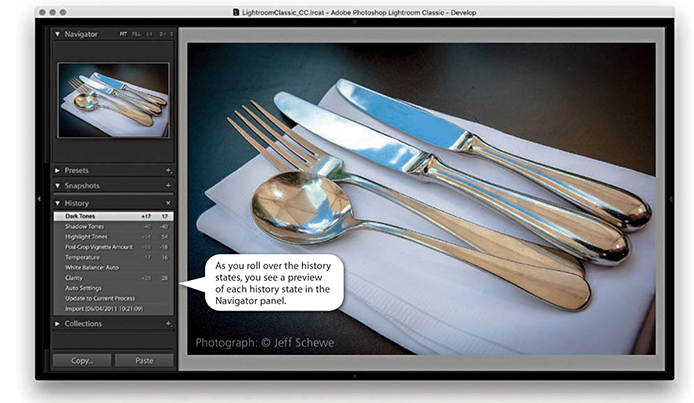Set Navigator zoom to FILL
The height and width of the screenshot is (403, 694).
[136, 34]
